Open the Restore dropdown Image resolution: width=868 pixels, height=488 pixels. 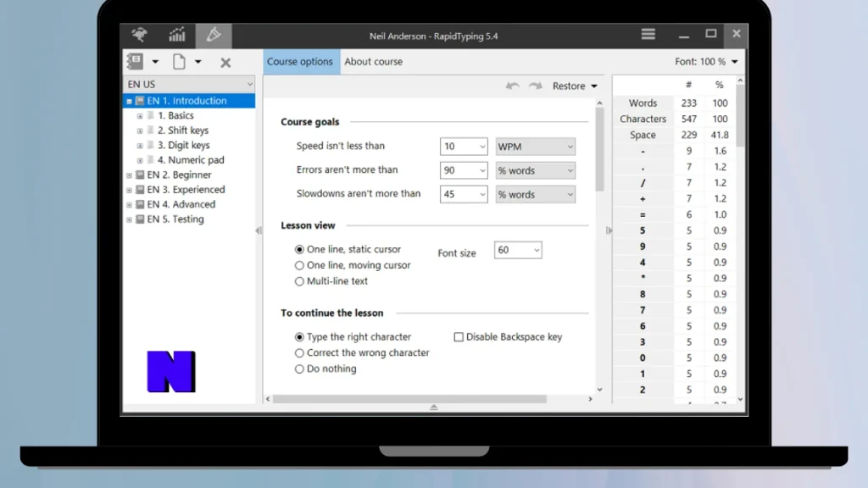click(x=575, y=86)
